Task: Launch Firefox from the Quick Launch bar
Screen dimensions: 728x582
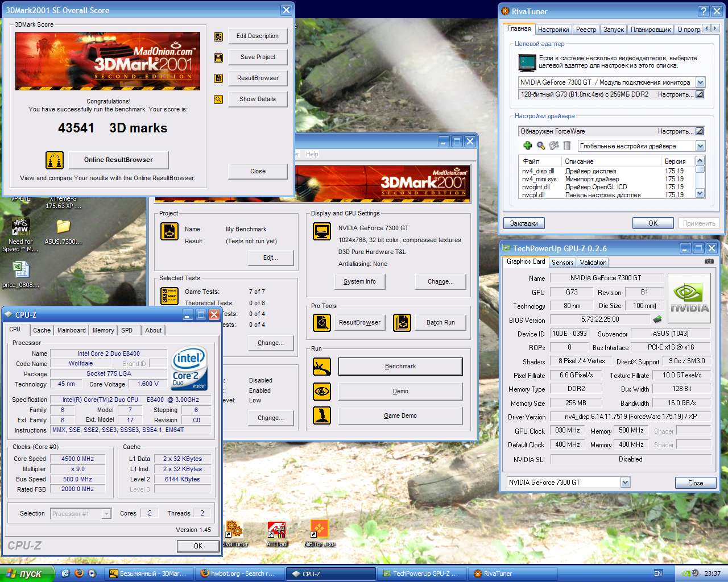Action: coord(79,573)
